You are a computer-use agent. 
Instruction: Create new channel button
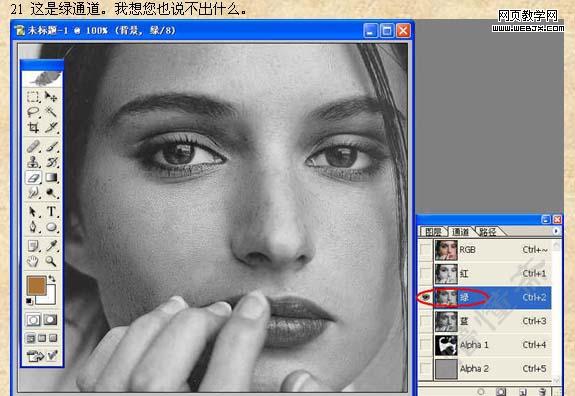point(522,392)
